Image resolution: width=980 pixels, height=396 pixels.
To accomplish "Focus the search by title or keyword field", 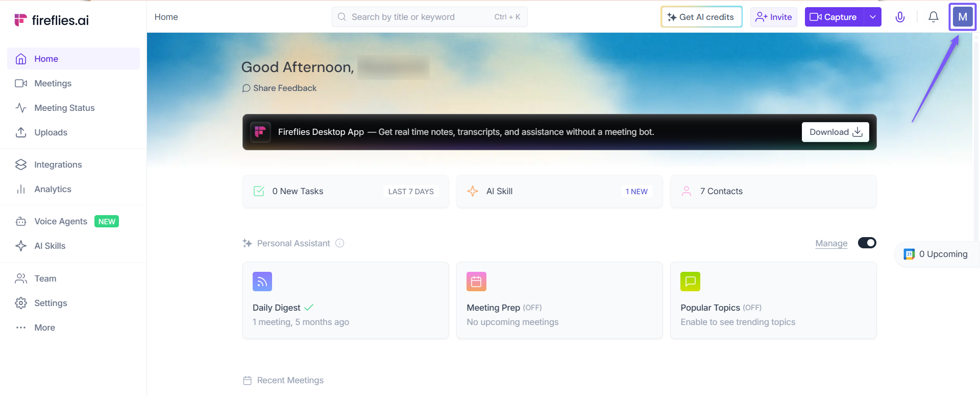I will (x=429, y=17).
